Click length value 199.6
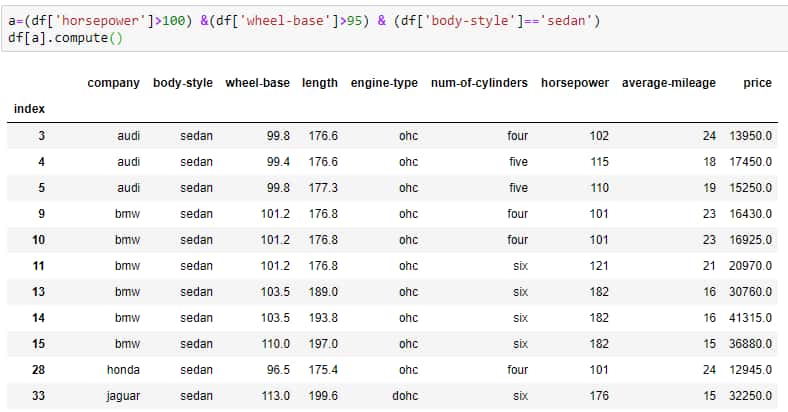 tap(323, 396)
